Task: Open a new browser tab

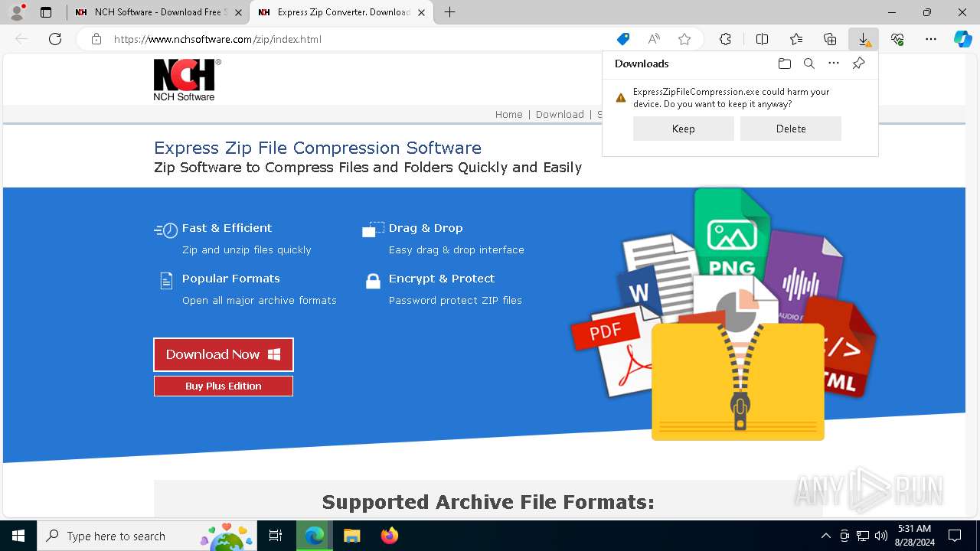Action: 450,12
